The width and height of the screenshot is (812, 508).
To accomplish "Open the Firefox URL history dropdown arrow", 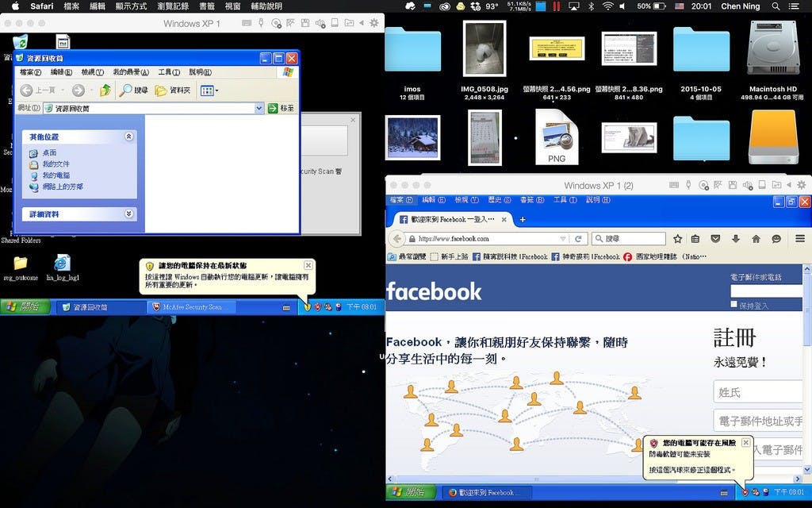I will pos(563,238).
